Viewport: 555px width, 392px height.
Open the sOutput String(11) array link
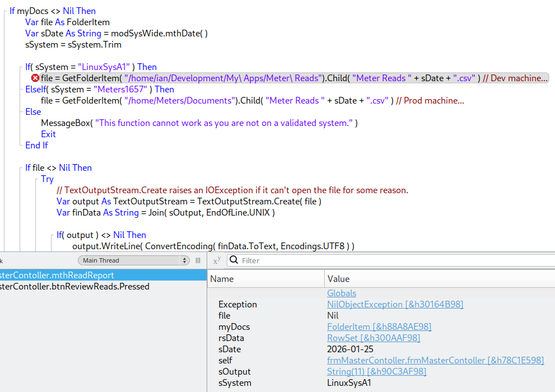coord(376,372)
